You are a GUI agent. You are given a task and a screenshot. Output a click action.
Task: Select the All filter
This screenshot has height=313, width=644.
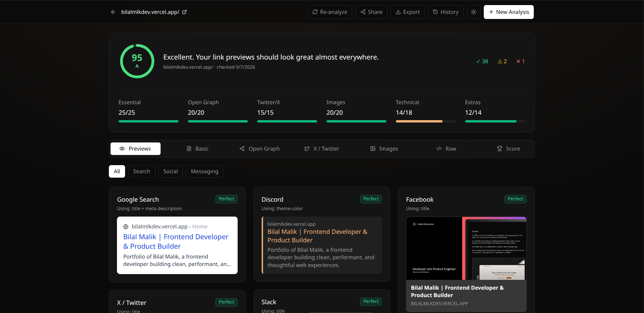coord(117,172)
